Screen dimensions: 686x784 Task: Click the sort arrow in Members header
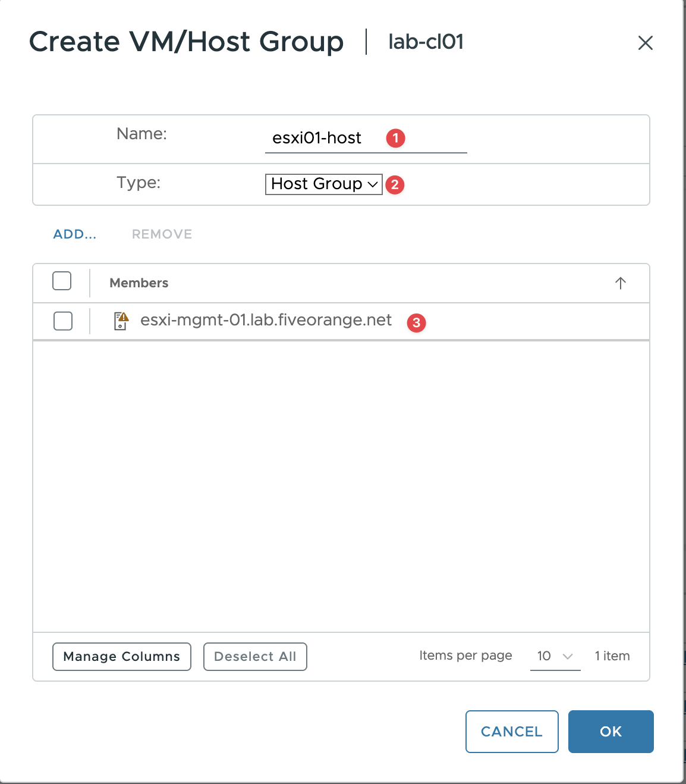coord(620,283)
